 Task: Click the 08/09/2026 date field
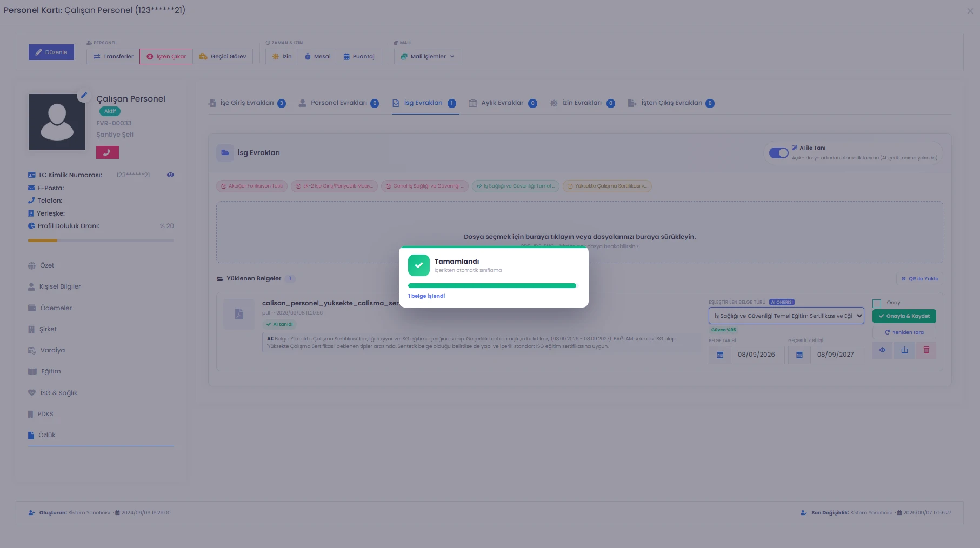tap(757, 355)
